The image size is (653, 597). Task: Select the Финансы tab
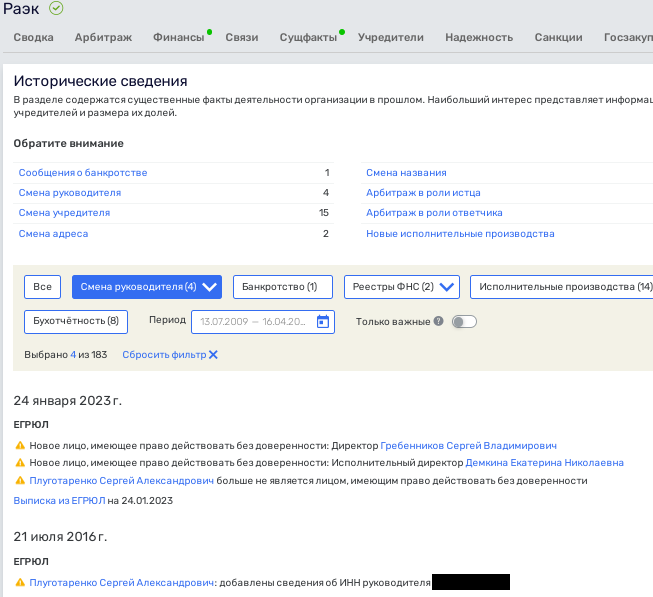(x=178, y=38)
